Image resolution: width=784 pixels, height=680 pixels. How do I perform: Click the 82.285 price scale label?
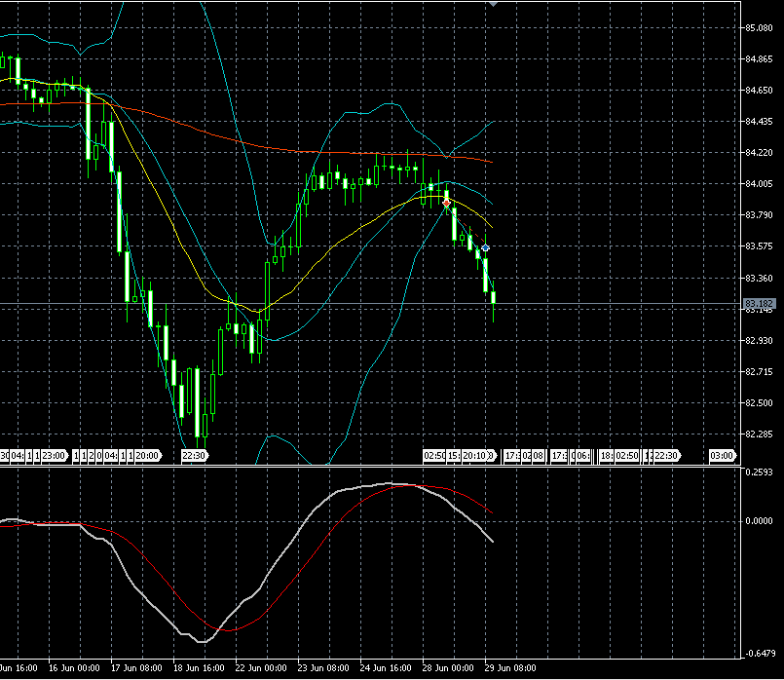758,434
